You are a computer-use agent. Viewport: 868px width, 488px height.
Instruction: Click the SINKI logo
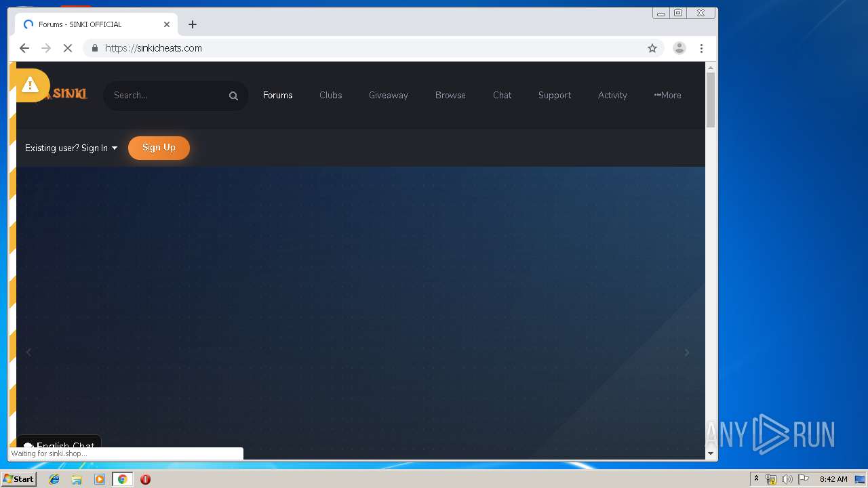tap(69, 94)
